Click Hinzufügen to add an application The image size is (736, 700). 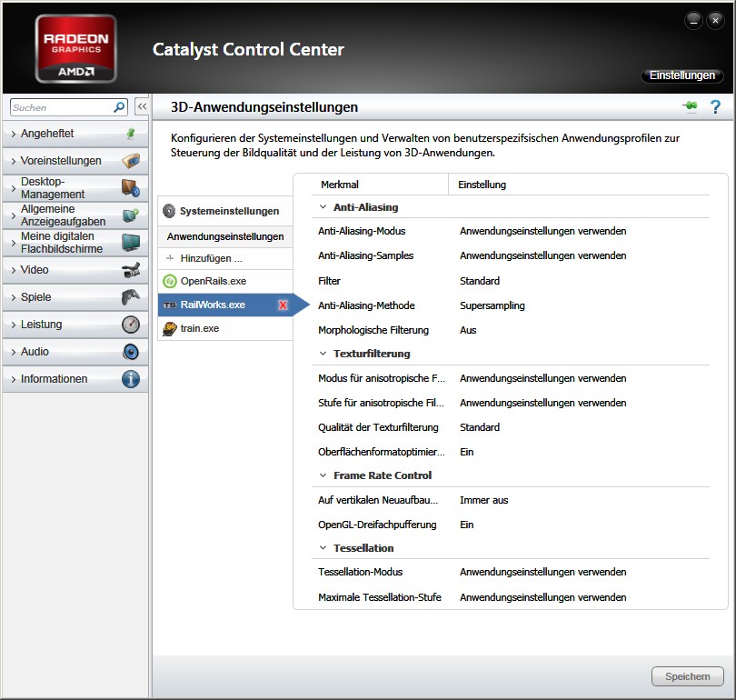tap(225, 258)
